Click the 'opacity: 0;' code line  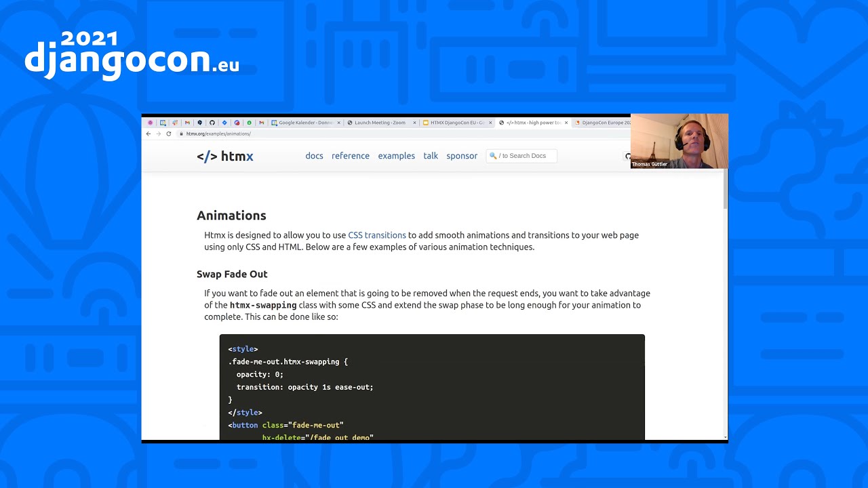coord(260,374)
